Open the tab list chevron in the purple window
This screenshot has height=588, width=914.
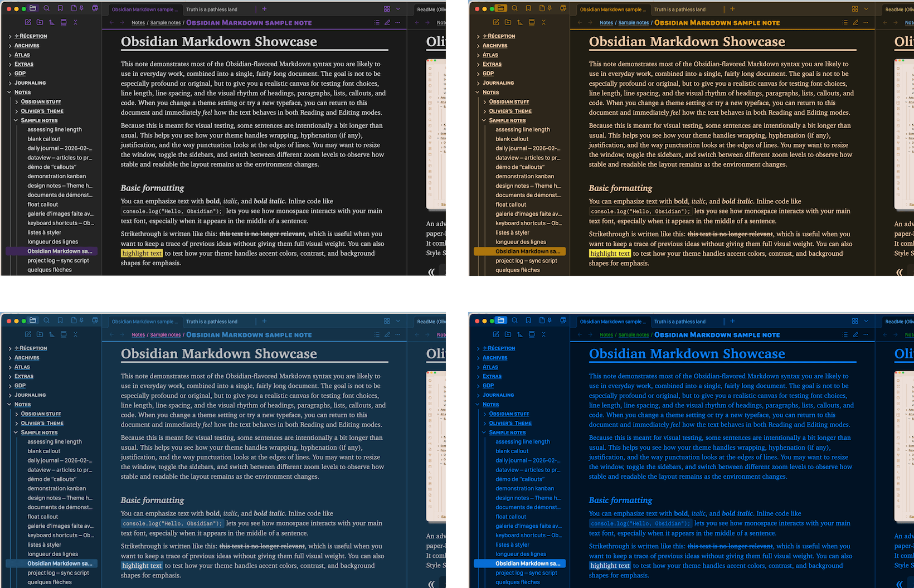(398, 9)
